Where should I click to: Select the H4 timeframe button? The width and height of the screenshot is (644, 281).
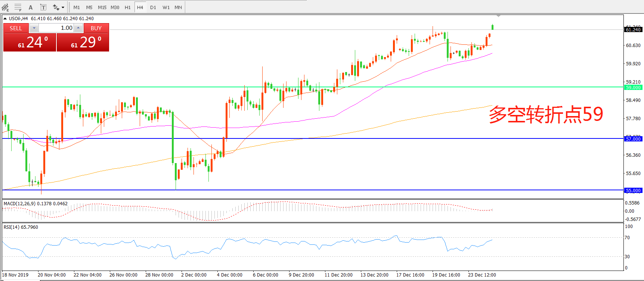click(140, 7)
